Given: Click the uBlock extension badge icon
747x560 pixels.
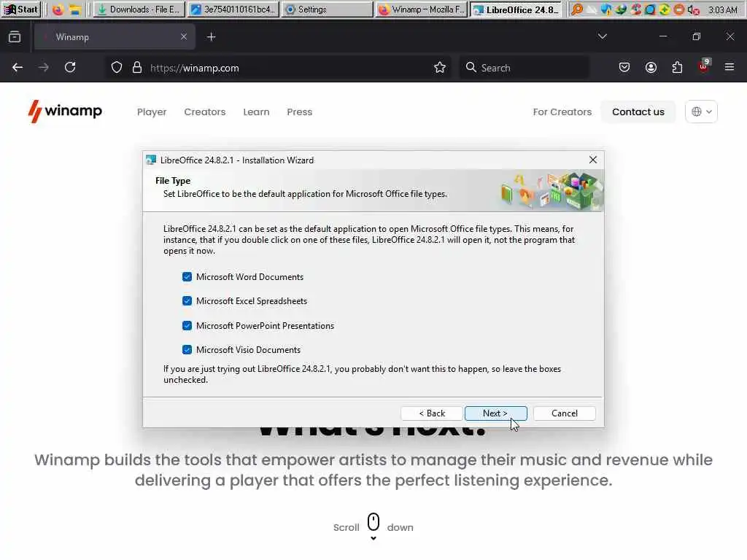Looking at the screenshot, I should [x=704, y=66].
